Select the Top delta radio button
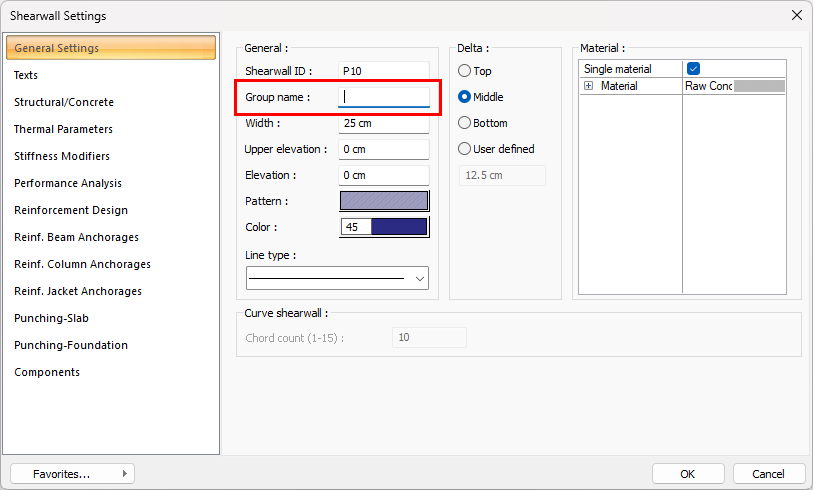Viewport: 813px width, 490px height. (x=465, y=71)
